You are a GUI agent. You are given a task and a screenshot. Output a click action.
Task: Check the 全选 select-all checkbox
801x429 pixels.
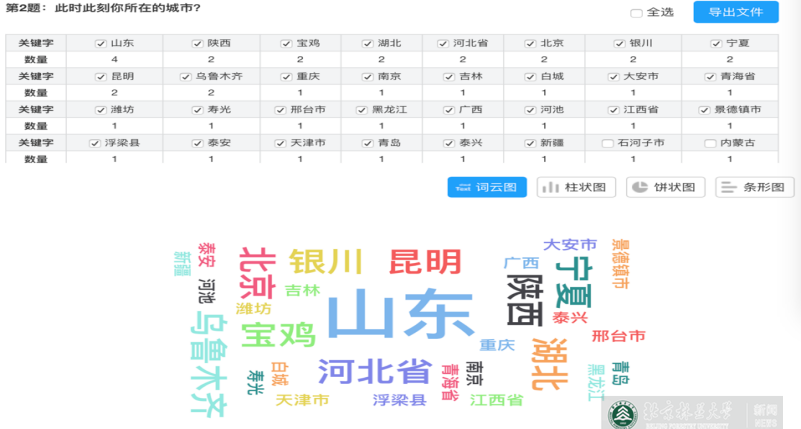pyautogui.click(x=637, y=13)
